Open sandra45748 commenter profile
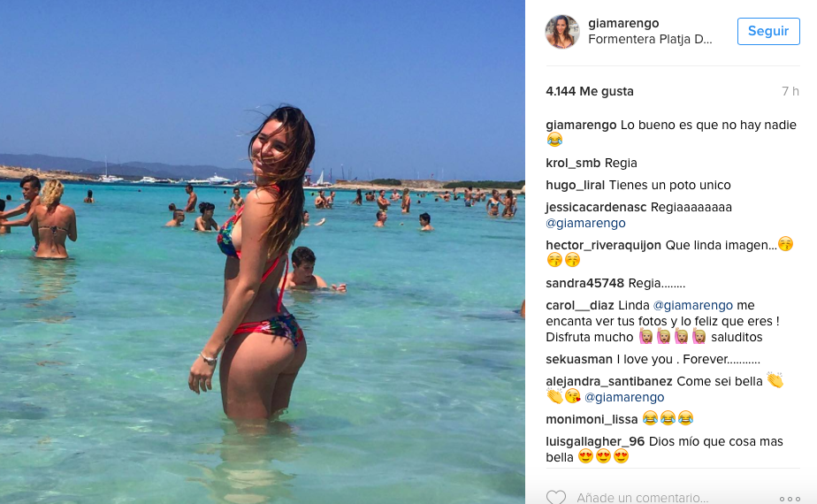The width and height of the screenshot is (817, 504). [x=584, y=283]
